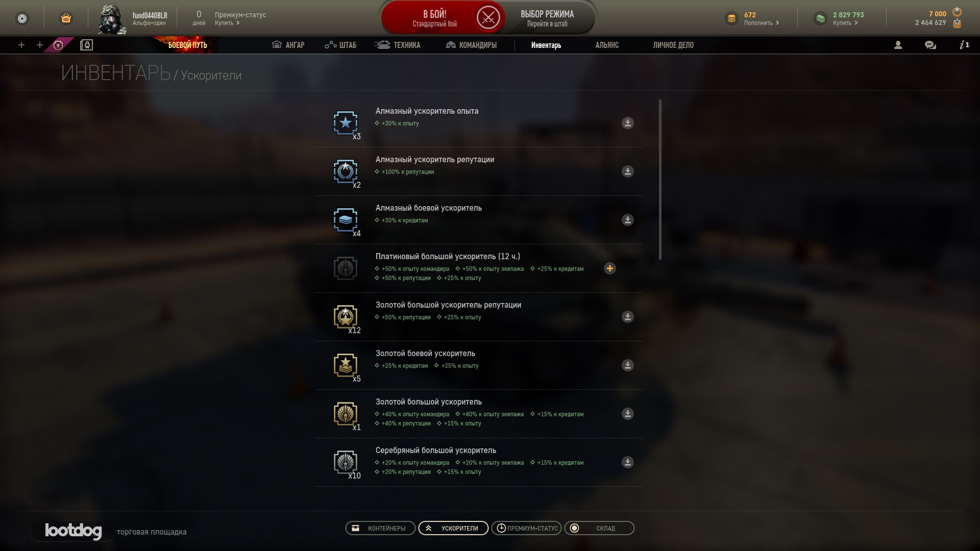Open the settings gear icon
This screenshot has width=980, height=551.
[x=22, y=18]
